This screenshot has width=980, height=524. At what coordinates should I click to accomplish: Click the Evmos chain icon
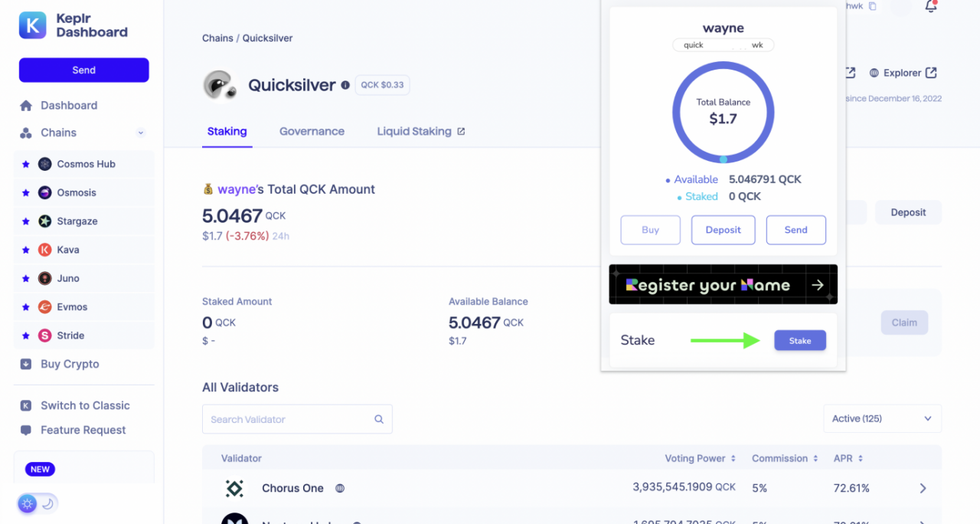pos(45,307)
